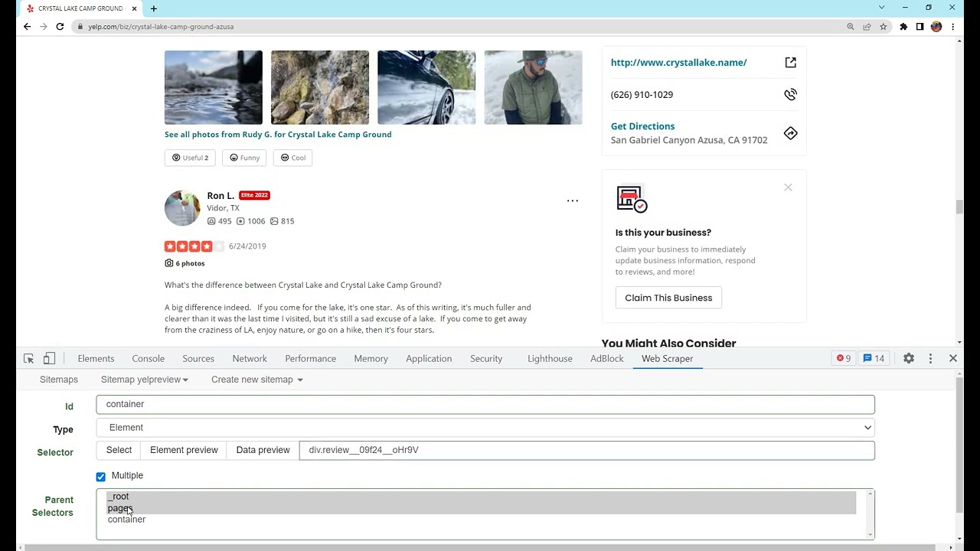Switch to the Network tab in DevTools
980x551 pixels.
pyautogui.click(x=250, y=358)
